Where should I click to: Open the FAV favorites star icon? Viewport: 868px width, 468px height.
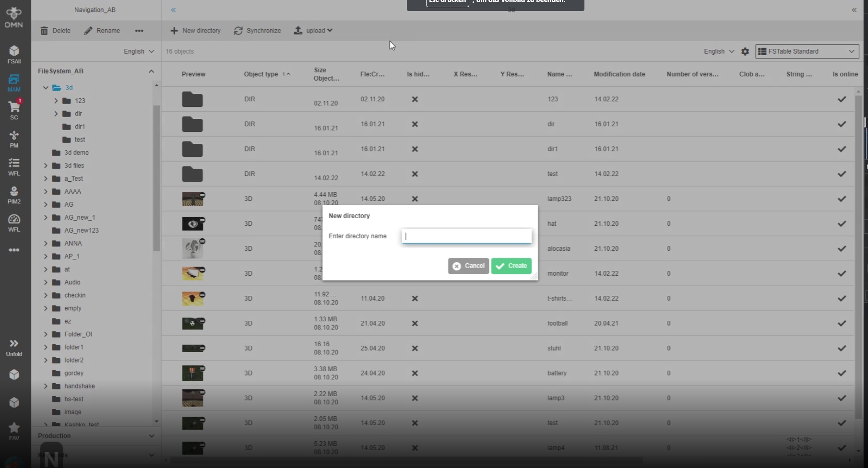point(14,430)
